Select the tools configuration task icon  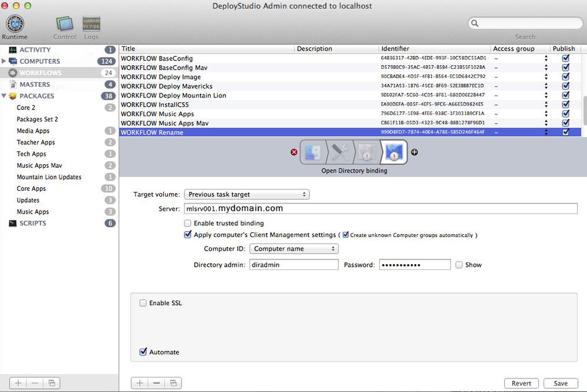(340, 153)
